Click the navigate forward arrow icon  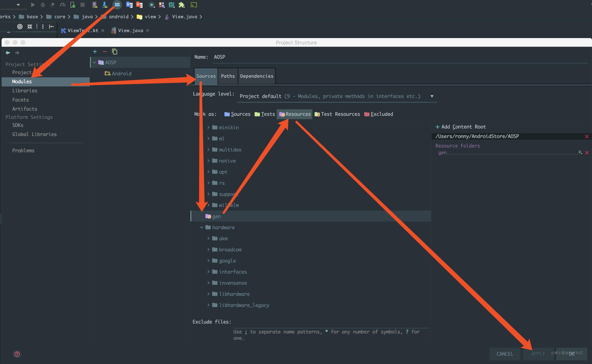tap(17, 52)
